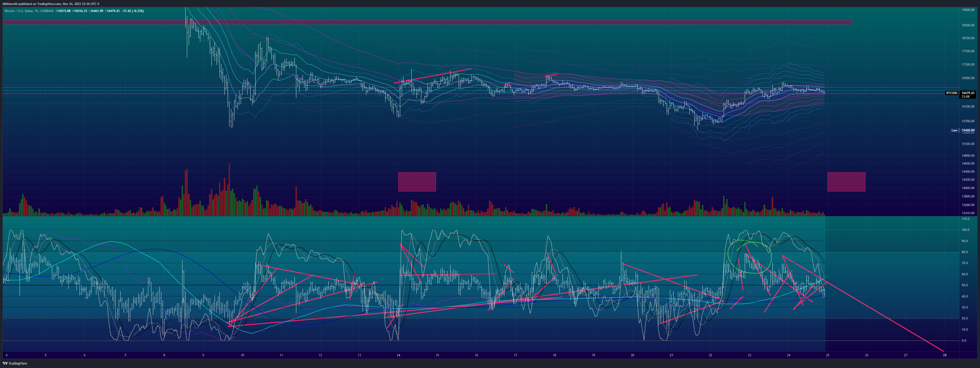Click date 4 on the time axis

pyautogui.click(x=7, y=355)
